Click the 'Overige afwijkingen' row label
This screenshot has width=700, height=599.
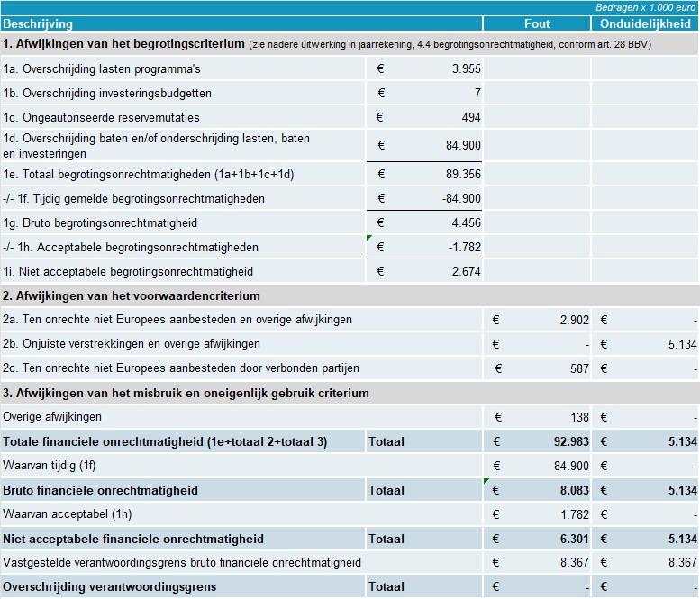52,417
